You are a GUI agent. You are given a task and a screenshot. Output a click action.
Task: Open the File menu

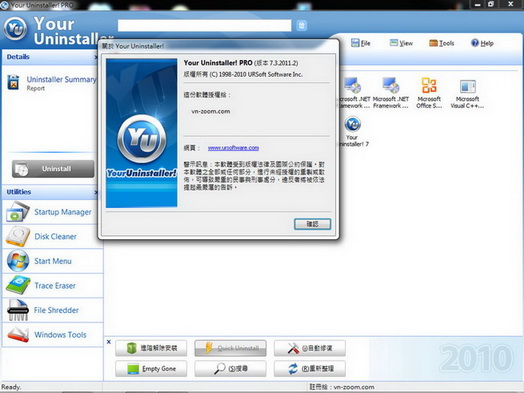[x=361, y=43]
